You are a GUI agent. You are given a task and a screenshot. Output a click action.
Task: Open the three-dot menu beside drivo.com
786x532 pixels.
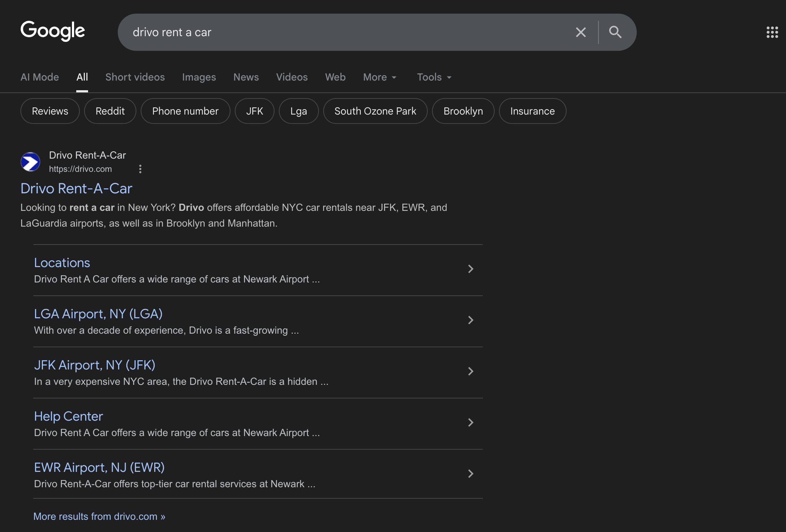click(140, 169)
